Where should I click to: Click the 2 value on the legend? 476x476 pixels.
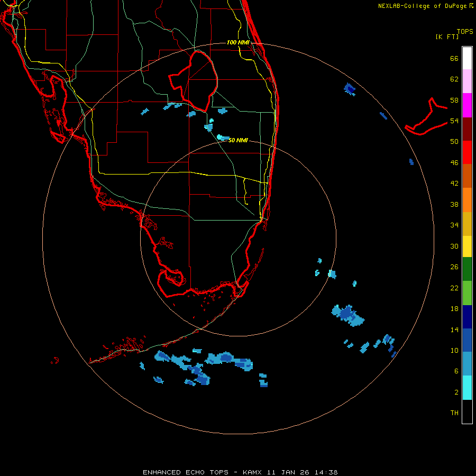tap(456, 392)
